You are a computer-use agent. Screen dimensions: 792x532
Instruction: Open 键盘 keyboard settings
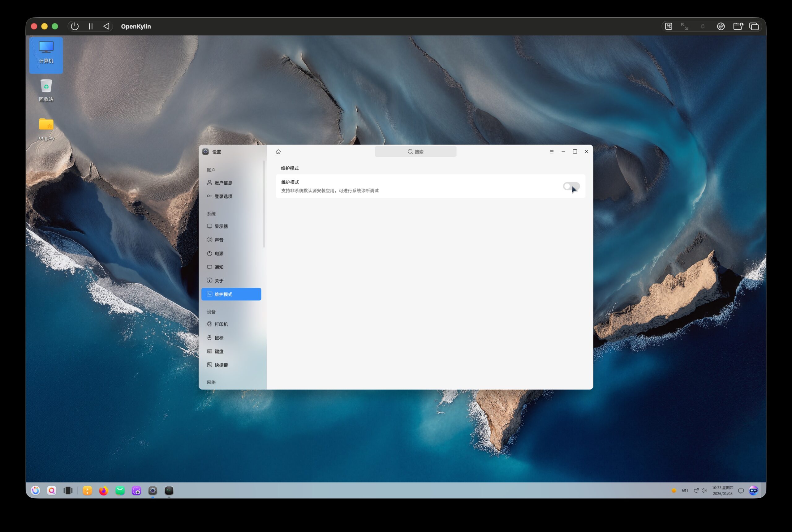219,351
